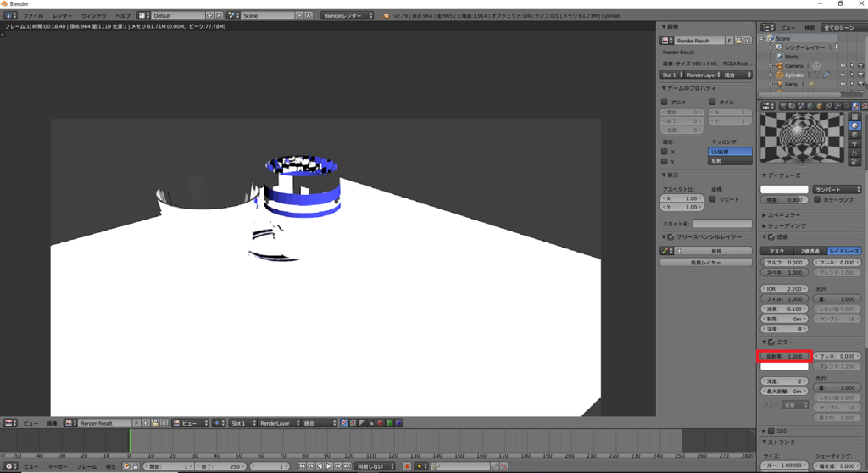
Task: Select the Z値透過 transparency mode
Action: [x=810, y=251]
